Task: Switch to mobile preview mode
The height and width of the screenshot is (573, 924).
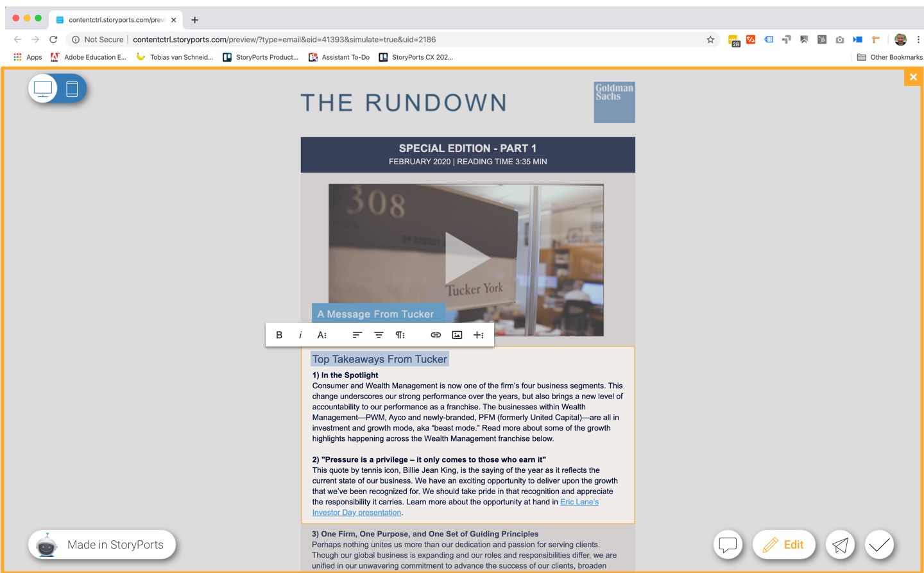Action: pyautogui.click(x=72, y=89)
